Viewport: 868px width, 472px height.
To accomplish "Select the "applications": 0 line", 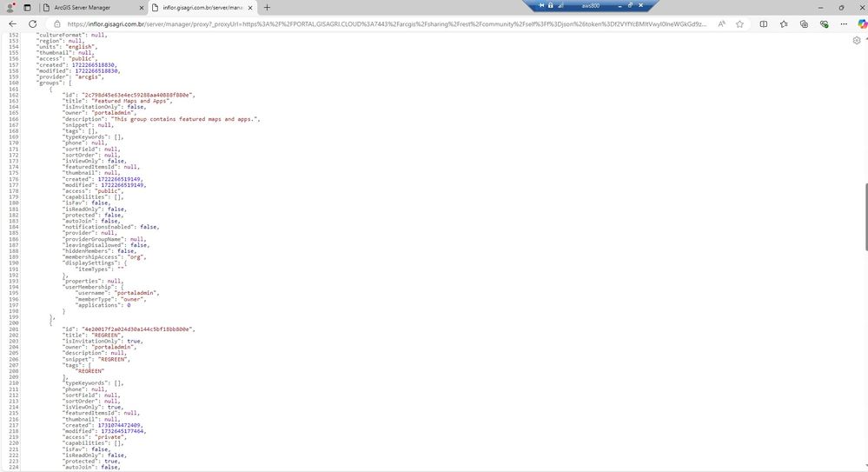I will pos(103,305).
